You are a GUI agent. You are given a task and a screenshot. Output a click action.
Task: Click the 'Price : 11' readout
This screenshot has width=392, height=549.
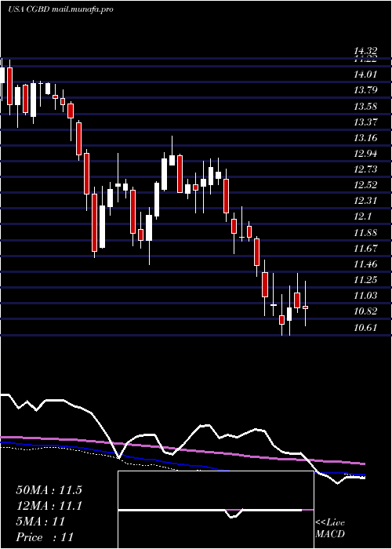pos(45,537)
